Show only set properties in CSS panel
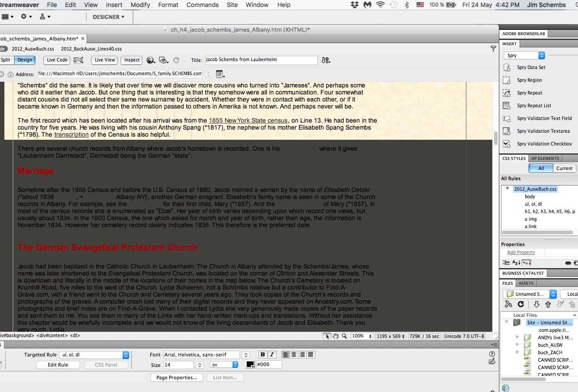Screen dimensions: 578x392 point(527,263)
